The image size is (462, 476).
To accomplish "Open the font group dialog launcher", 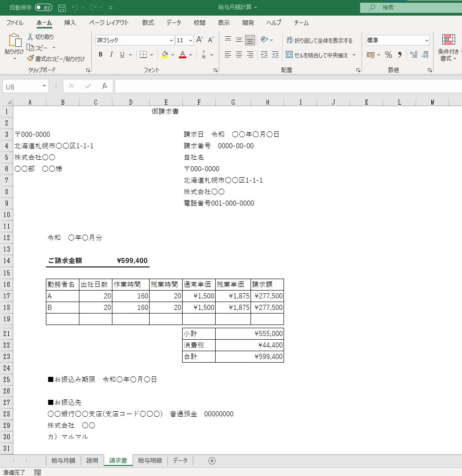I will pyautogui.click(x=215, y=70).
